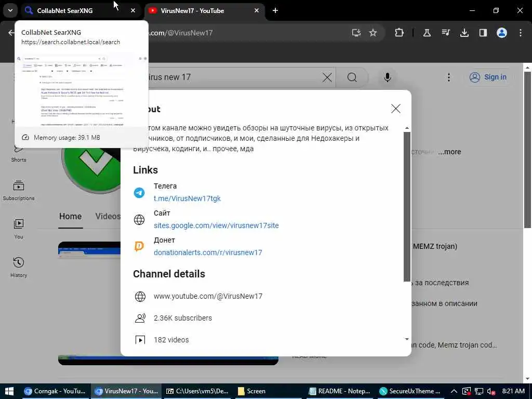Open the browser profile avatar
The height and width of the screenshot is (399, 532).
coord(501,33)
